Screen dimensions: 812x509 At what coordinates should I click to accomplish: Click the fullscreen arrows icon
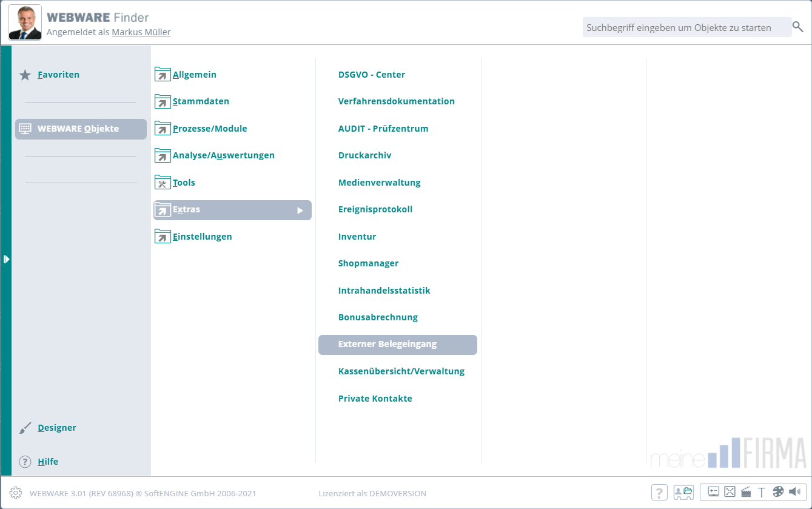730,492
